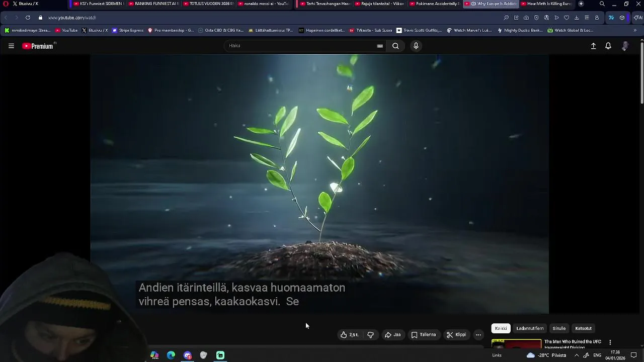
Task: Share the video via Jaa button
Action: click(x=393, y=335)
